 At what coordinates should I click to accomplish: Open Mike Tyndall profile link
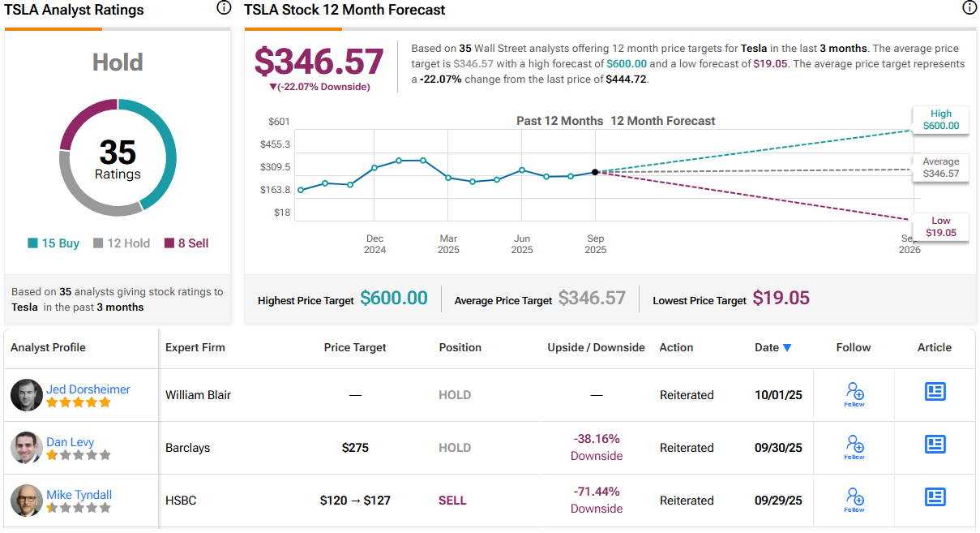pyautogui.click(x=79, y=495)
